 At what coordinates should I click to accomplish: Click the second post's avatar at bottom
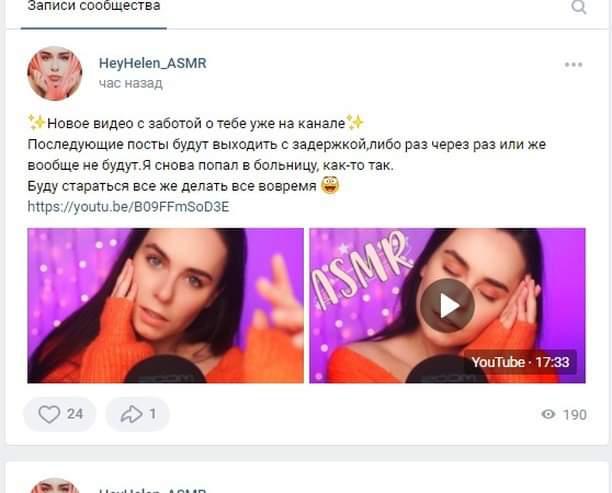click(55, 486)
